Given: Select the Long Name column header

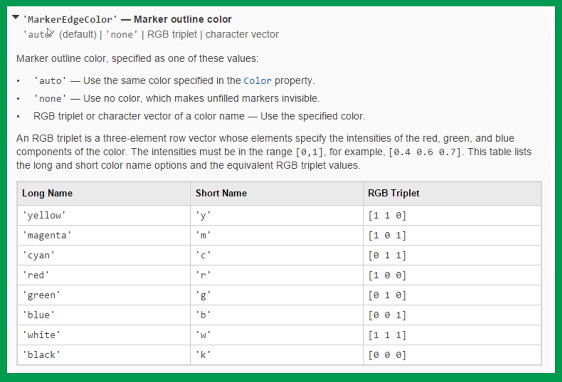Looking at the screenshot, I should [47, 193].
